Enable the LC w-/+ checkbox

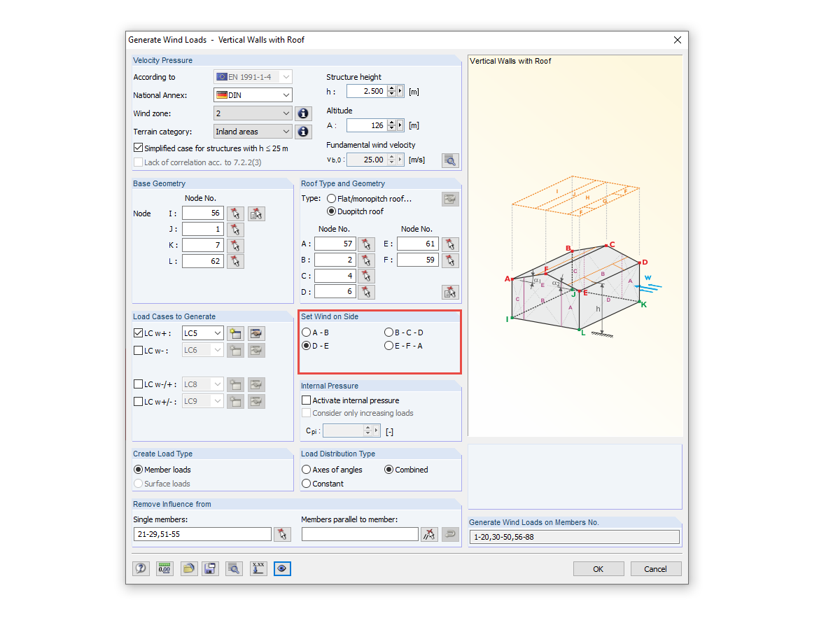(x=138, y=384)
